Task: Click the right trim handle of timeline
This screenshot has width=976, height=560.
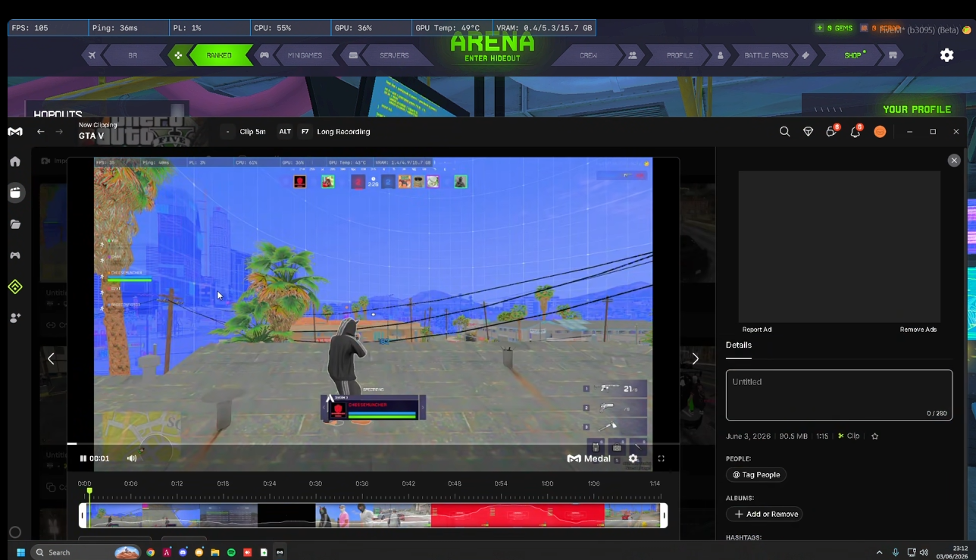Action: pyautogui.click(x=664, y=516)
